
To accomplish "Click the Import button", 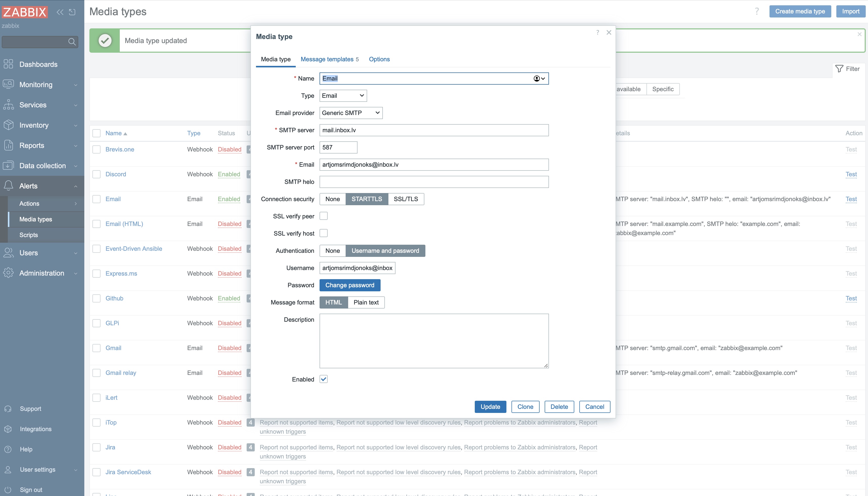I will click(851, 11).
